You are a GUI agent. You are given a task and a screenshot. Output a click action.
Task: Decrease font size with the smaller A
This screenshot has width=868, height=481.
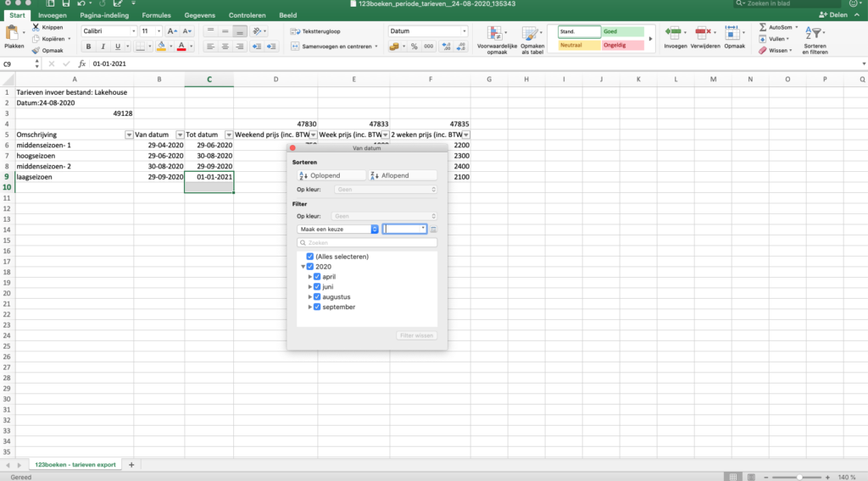point(187,31)
